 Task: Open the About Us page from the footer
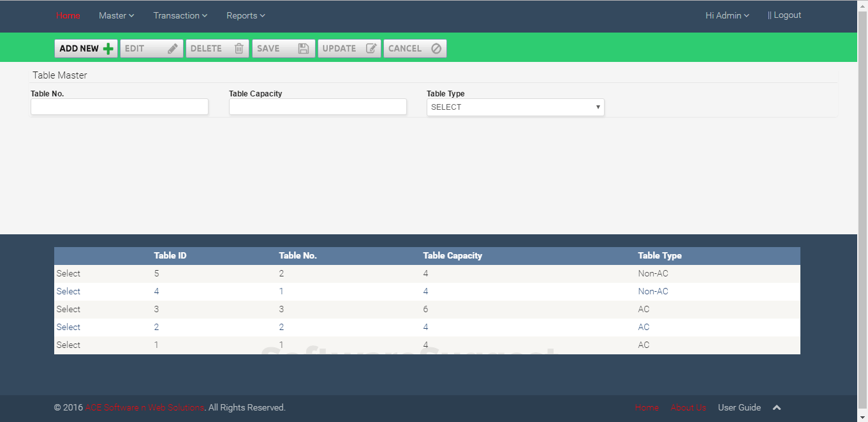coord(688,407)
